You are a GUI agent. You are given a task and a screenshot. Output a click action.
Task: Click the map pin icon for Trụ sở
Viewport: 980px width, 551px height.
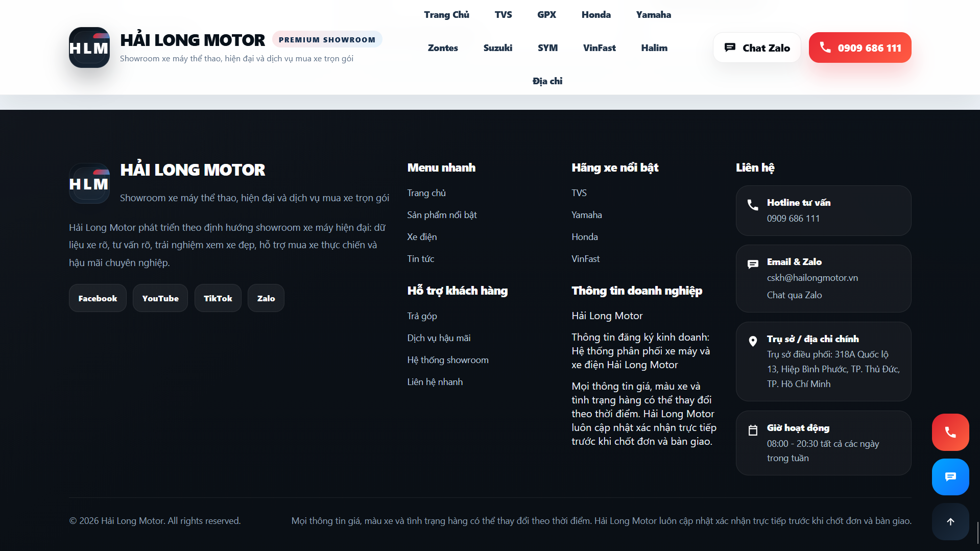point(752,341)
